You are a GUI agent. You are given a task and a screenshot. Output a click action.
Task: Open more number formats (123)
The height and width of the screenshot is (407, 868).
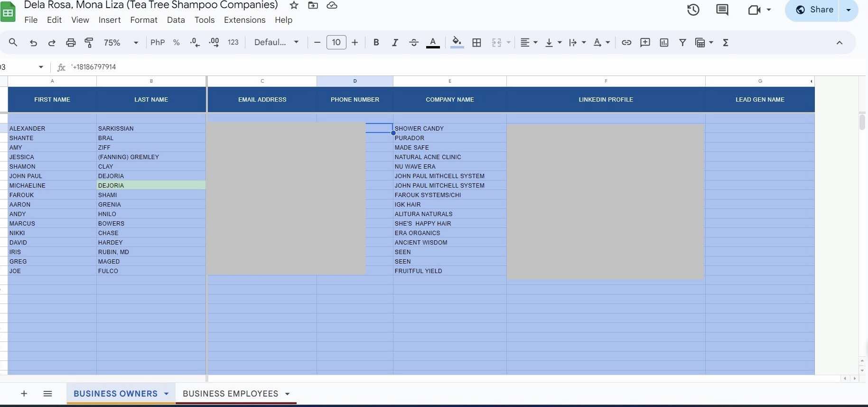pyautogui.click(x=233, y=43)
